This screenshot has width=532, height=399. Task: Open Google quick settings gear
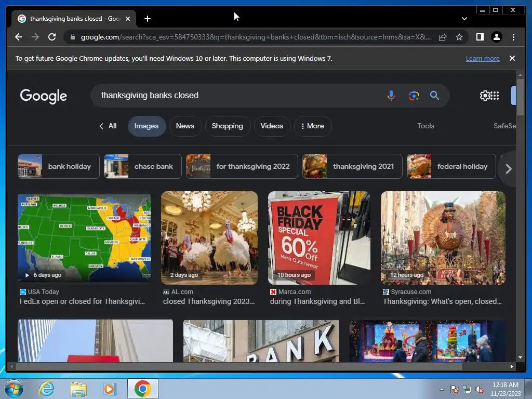pyautogui.click(x=485, y=96)
